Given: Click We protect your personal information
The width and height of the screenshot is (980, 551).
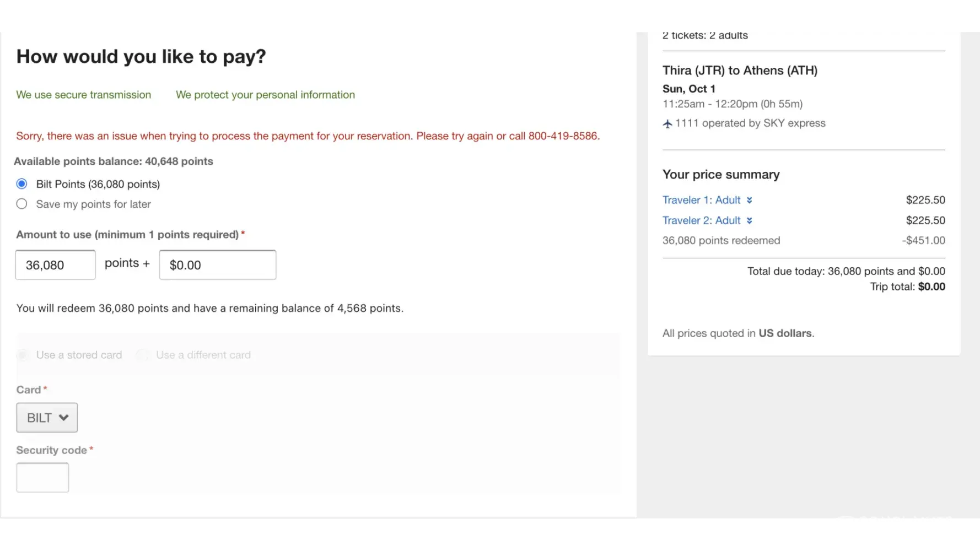Looking at the screenshot, I should (265, 95).
